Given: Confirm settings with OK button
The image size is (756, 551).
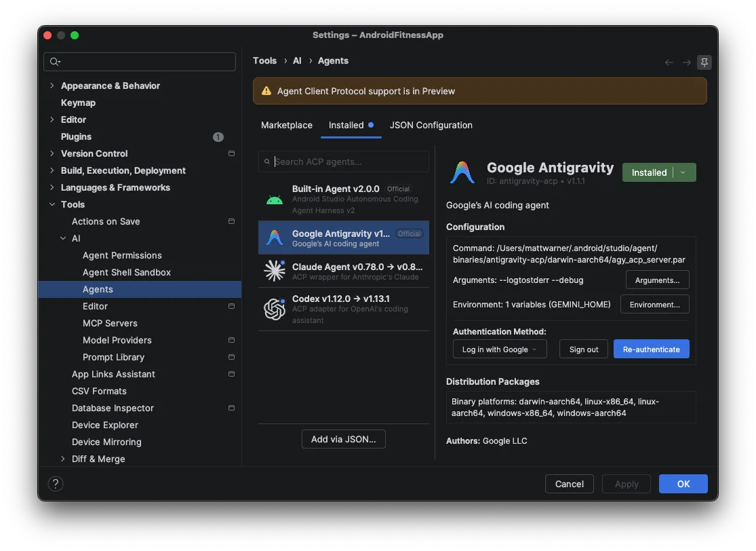Looking at the screenshot, I should click(683, 484).
